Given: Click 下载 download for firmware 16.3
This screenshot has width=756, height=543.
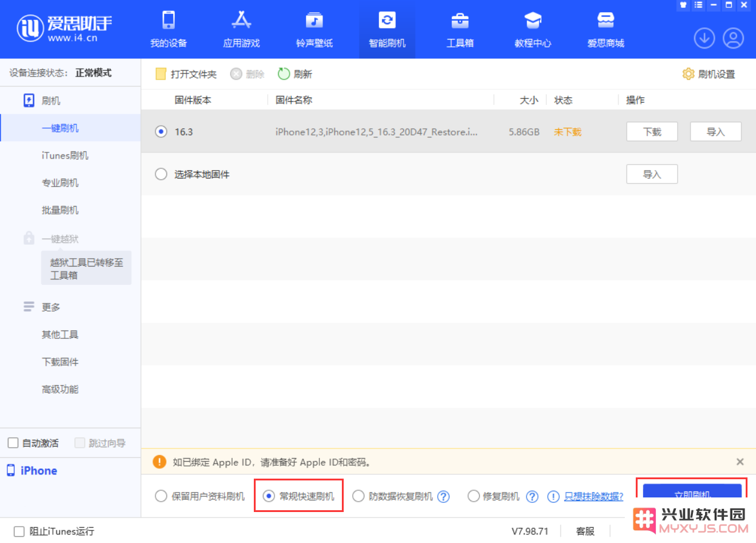Looking at the screenshot, I should [x=652, y=132].
